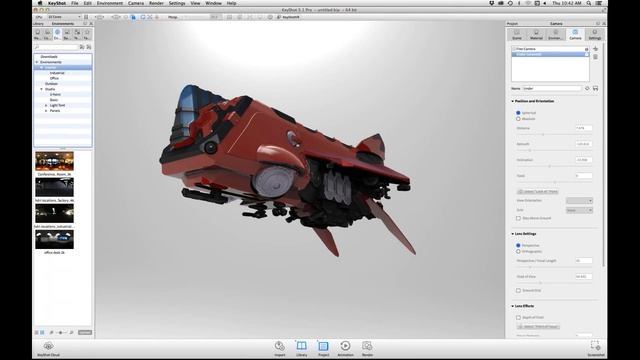Select the Industrial tree item
Viewport: 640px width, 360px height.
coord(57,73)
